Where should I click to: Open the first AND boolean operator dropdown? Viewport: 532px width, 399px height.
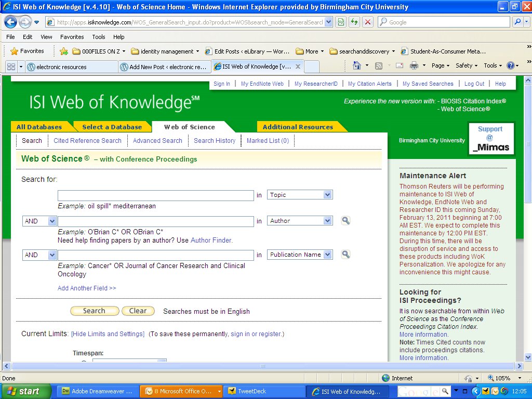[x=39, y=220]
